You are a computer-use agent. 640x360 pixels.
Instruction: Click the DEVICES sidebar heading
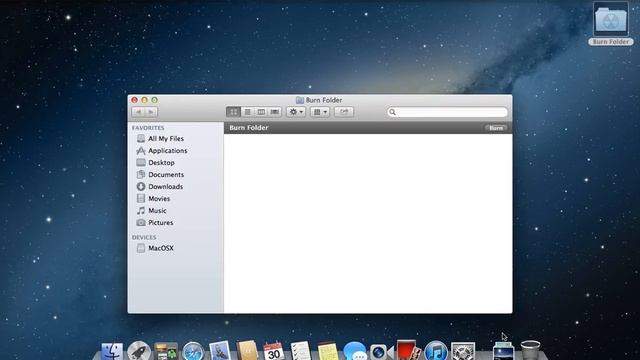[x=144, y=237]
